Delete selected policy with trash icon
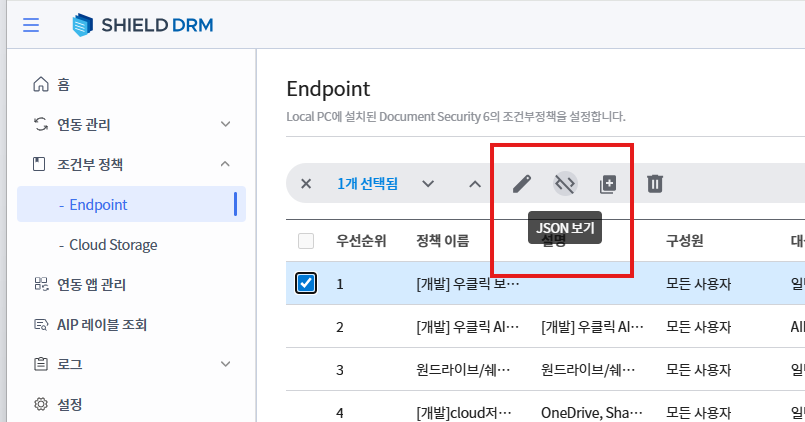Screen dimensions: 805x422 tap(655, 183)
